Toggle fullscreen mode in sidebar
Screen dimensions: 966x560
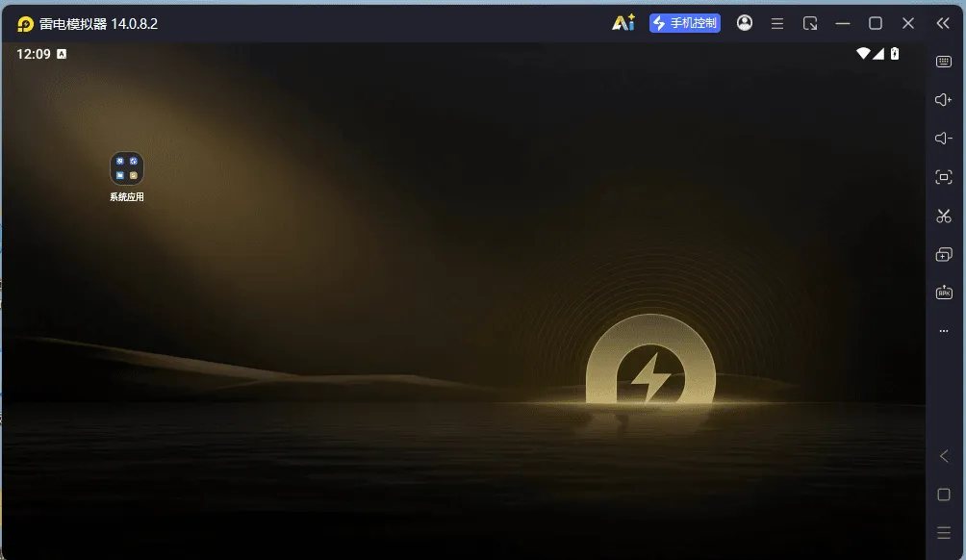[944, 177]
